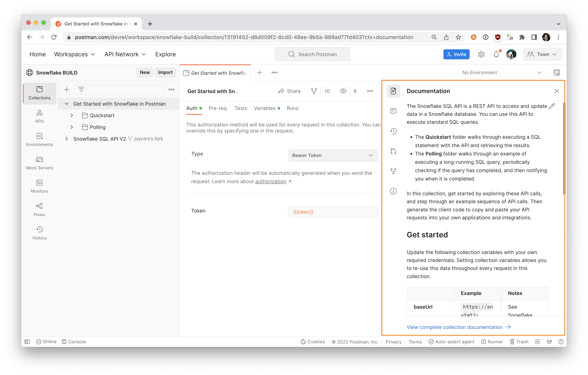Open the Pull requests icon in right sidebar
This screenshot has width=588, height=375.
click(x=393, y=151)
